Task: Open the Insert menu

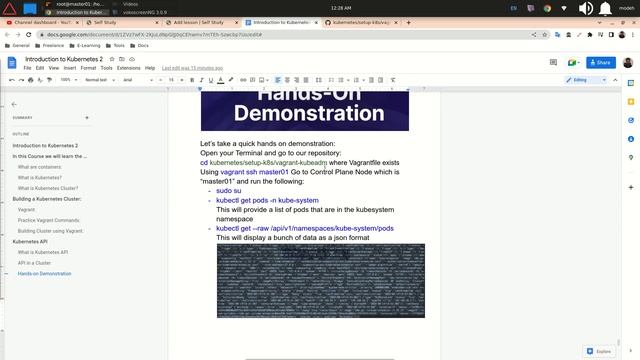Action: tap(70, 68)
